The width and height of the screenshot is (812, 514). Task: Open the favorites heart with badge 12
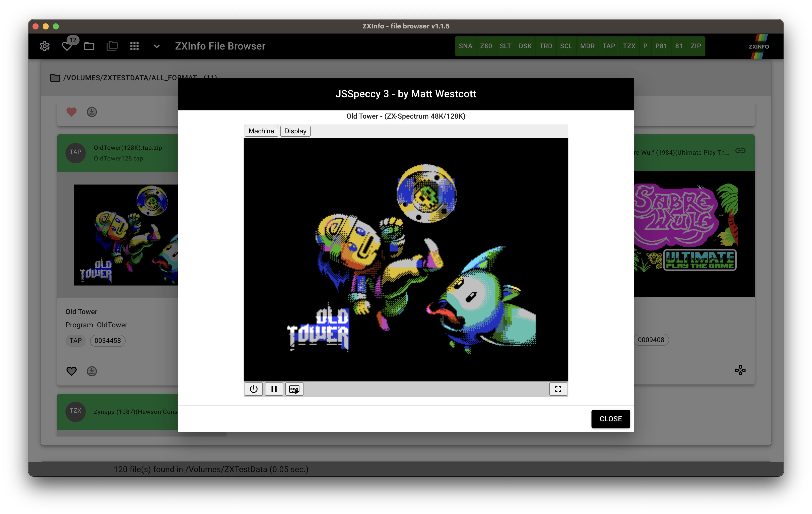[67, 46]
